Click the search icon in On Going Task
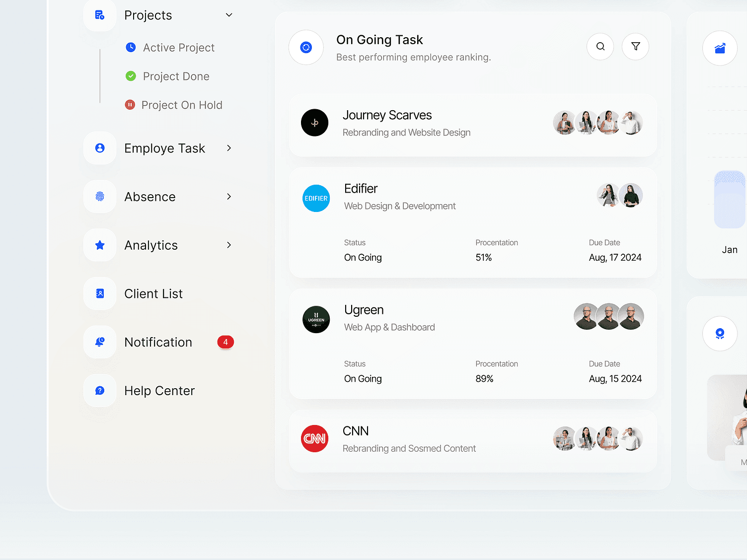 (600, 47)
